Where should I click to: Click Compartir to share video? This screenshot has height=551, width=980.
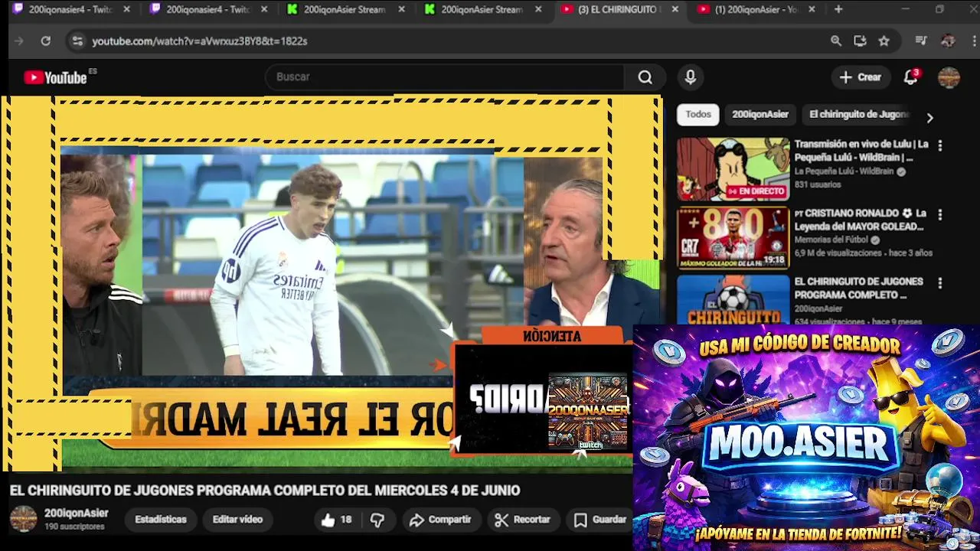[x=440, y=520]
